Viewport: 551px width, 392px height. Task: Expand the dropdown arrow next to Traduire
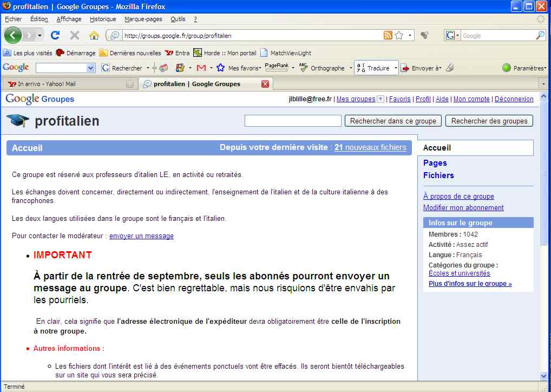[x=396, y=68]
